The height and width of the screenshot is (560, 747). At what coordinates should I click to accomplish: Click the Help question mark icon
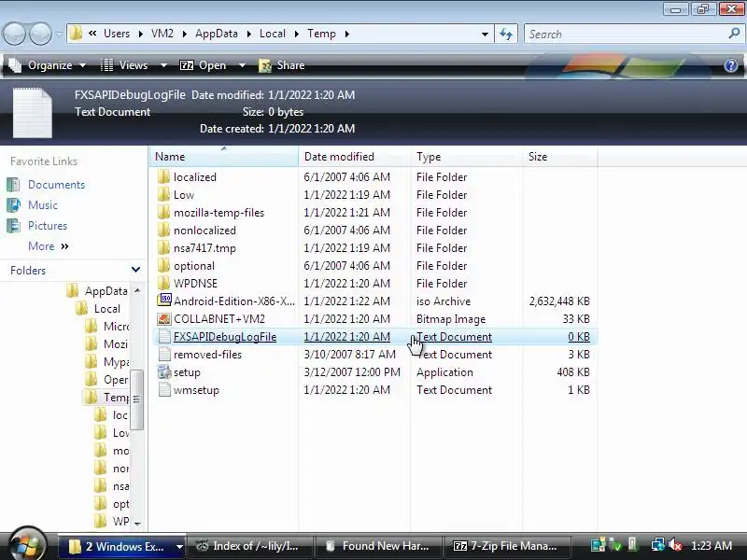731,65
